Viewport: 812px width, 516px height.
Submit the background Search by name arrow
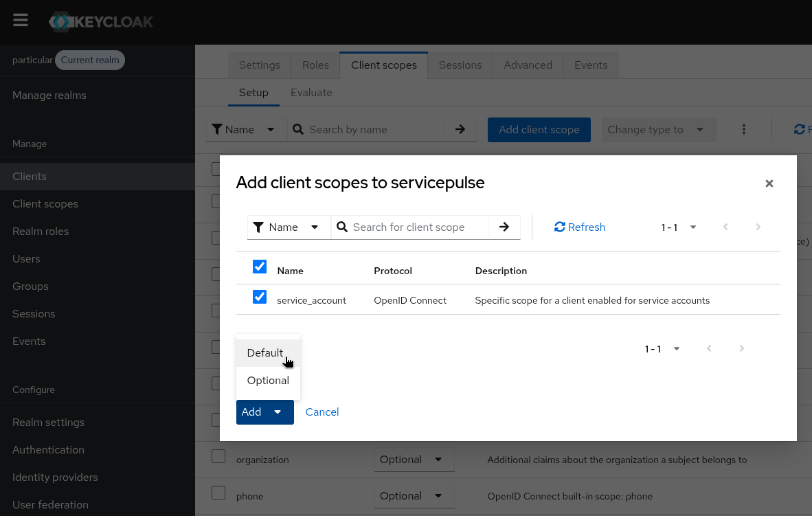460,130
